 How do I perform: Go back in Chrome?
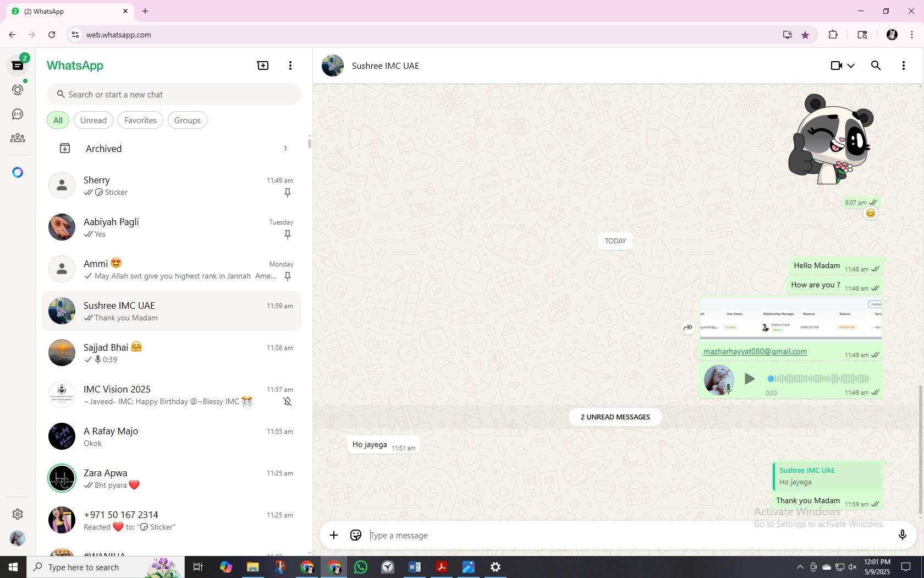click(12, 35)
